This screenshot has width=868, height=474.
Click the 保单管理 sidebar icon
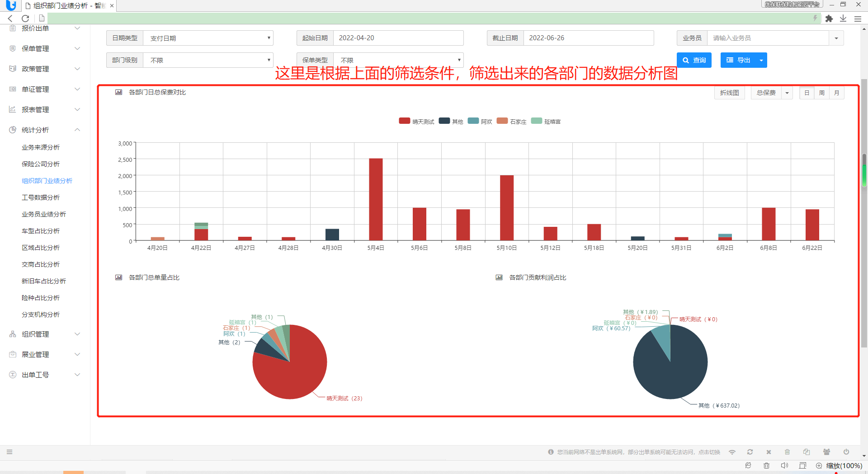coord(13,48)
